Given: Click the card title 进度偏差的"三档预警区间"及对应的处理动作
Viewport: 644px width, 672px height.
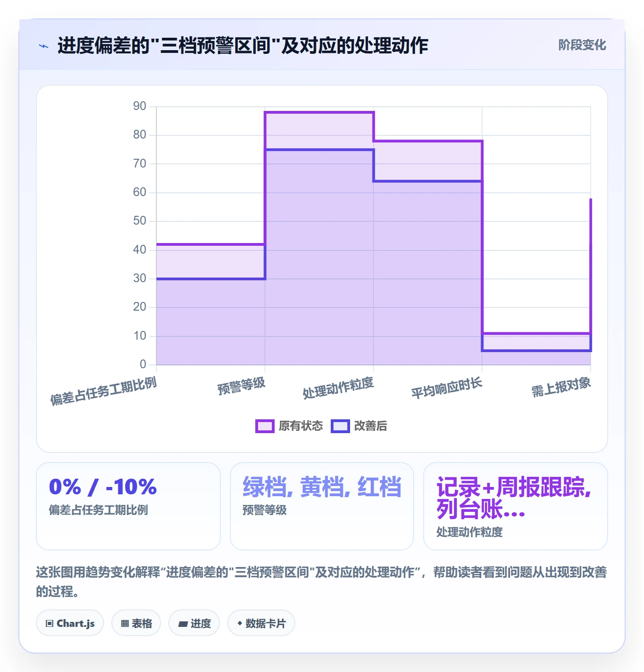Looking at the screenshot, I should click(x=243, y=46).
